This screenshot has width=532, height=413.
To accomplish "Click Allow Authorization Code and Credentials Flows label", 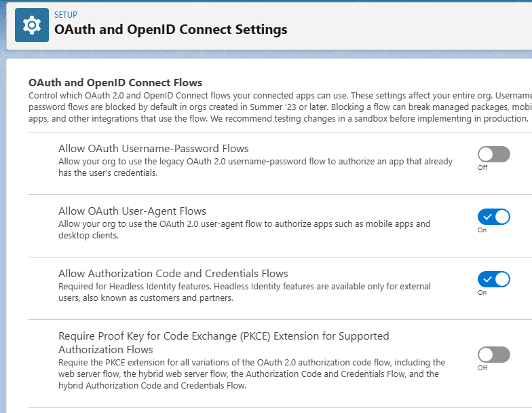I will tap(173, 273).
